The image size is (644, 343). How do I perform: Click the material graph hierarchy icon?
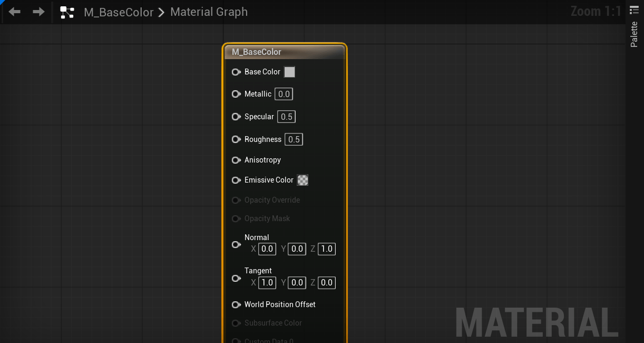pos(67,12)
